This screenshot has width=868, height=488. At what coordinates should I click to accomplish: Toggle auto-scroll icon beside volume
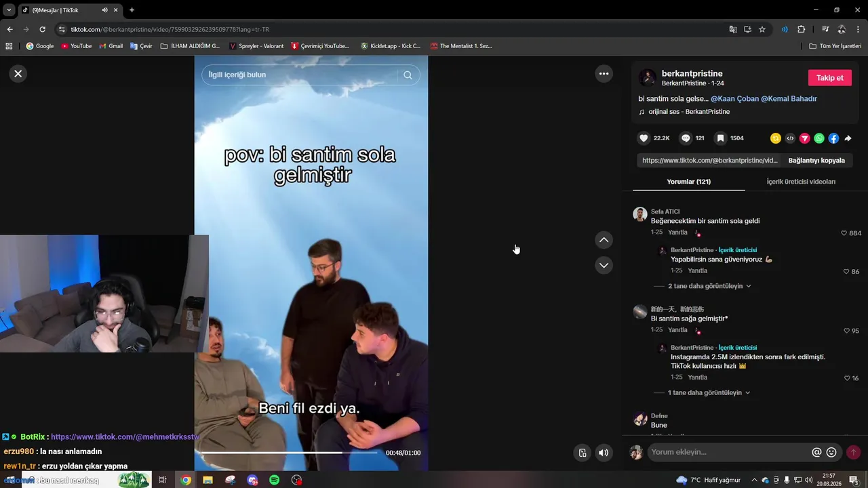click(x=582, y=453)
